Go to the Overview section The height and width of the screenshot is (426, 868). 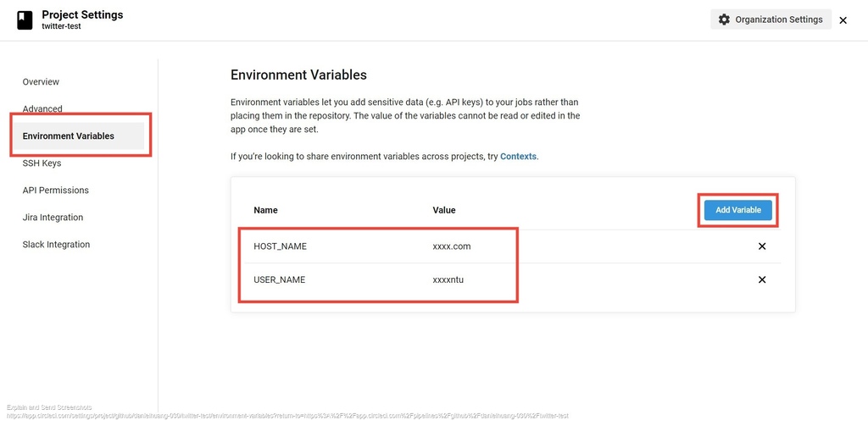41,82
